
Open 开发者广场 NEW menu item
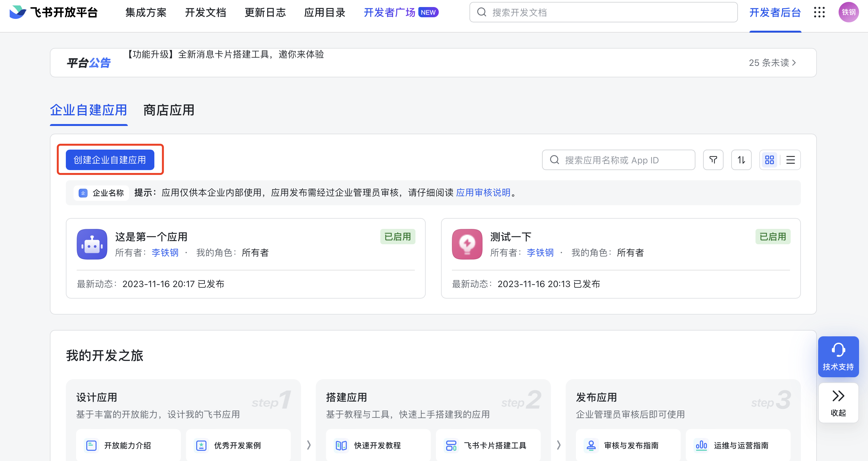coord(401,12)
